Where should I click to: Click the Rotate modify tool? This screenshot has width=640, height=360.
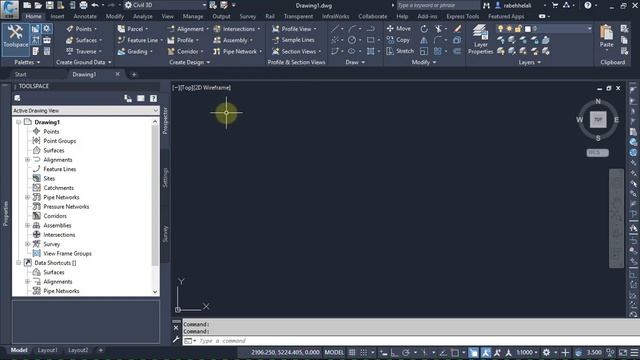click(x=424, y=29)
